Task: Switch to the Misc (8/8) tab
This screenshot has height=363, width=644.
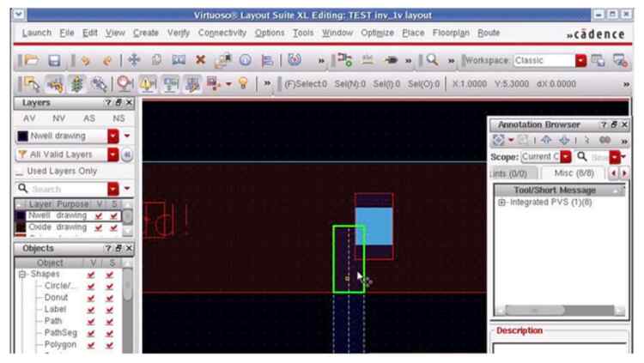Action: click(570, 173)
